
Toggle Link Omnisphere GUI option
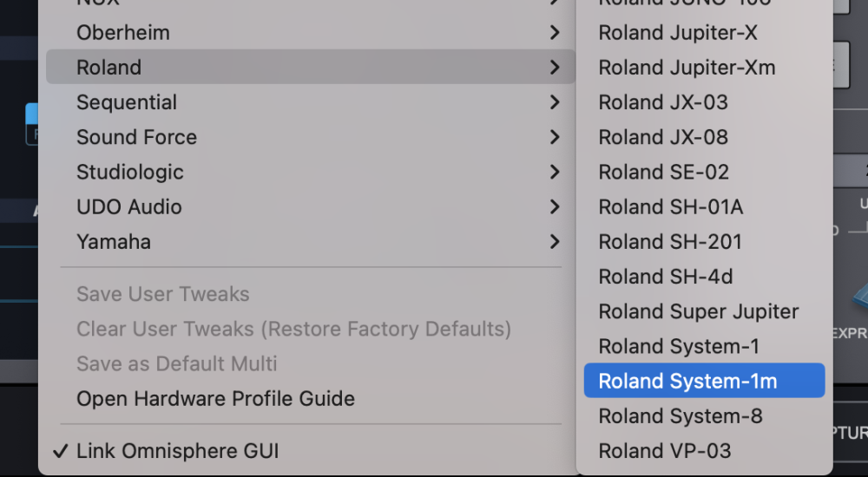point(177,451)
